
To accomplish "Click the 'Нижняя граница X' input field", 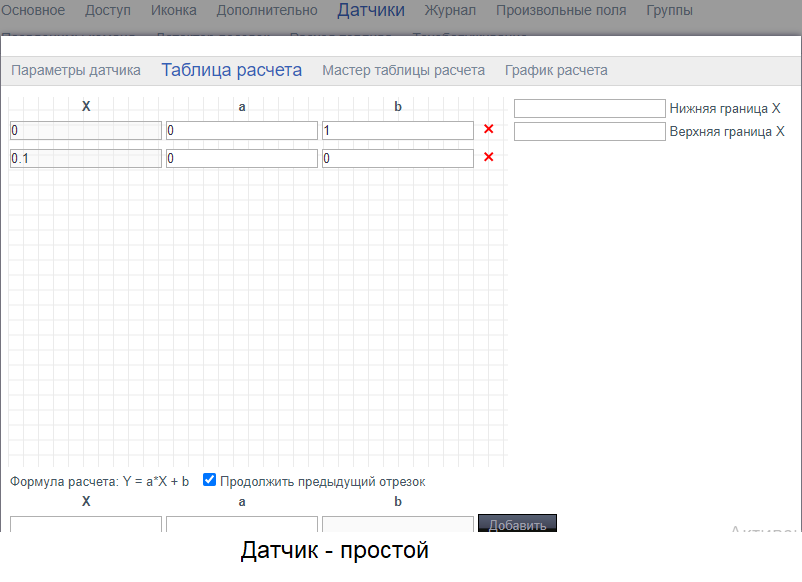I will [x=589, y=108].
